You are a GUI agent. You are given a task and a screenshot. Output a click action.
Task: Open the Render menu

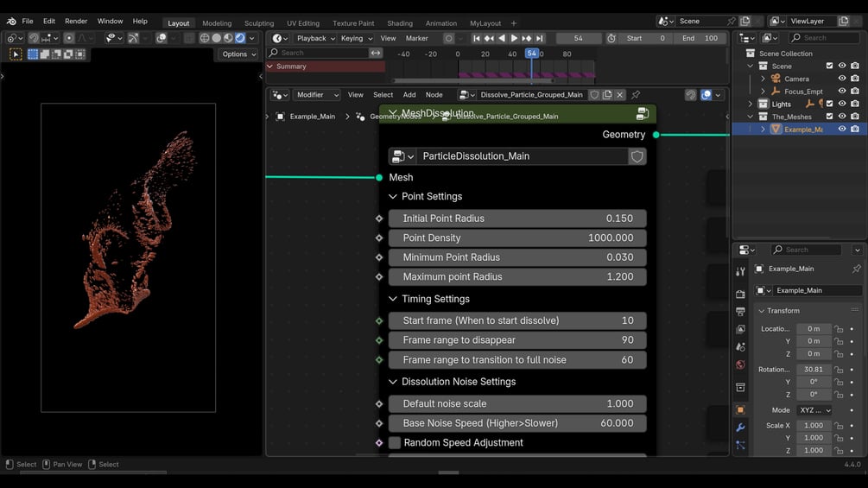[x=76, y=21]
